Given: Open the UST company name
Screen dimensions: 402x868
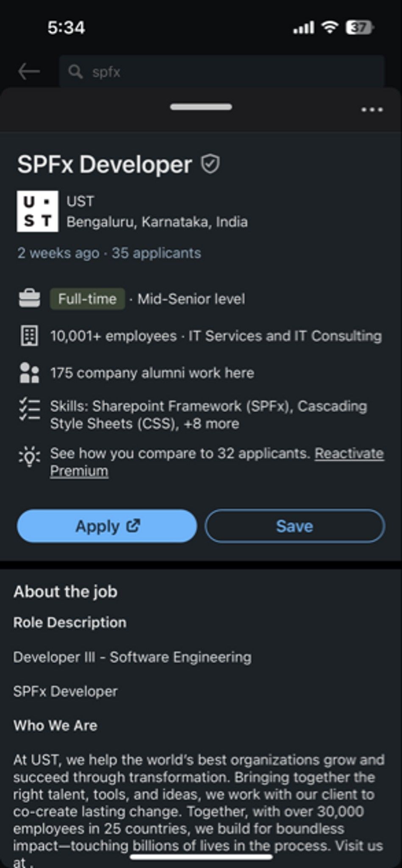Looking at the screenshot, I should pos(80,201).
